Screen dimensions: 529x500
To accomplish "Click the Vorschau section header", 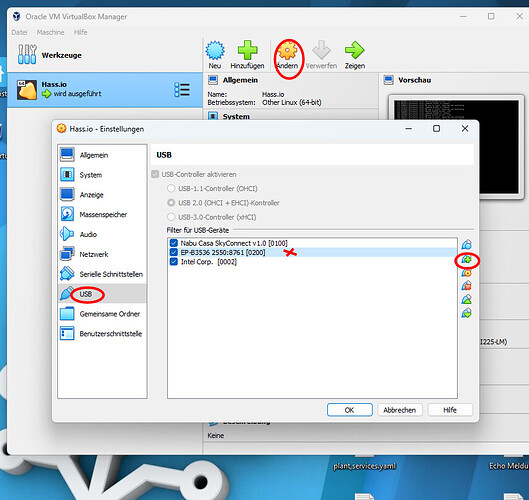I will (414, 80).
